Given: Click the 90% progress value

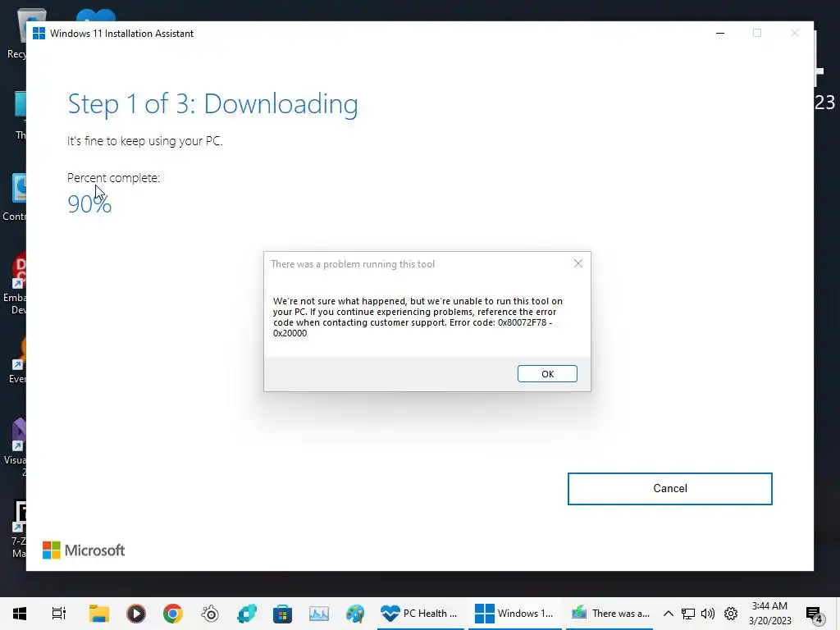Looking at the screenshot, I should (89, 204).
